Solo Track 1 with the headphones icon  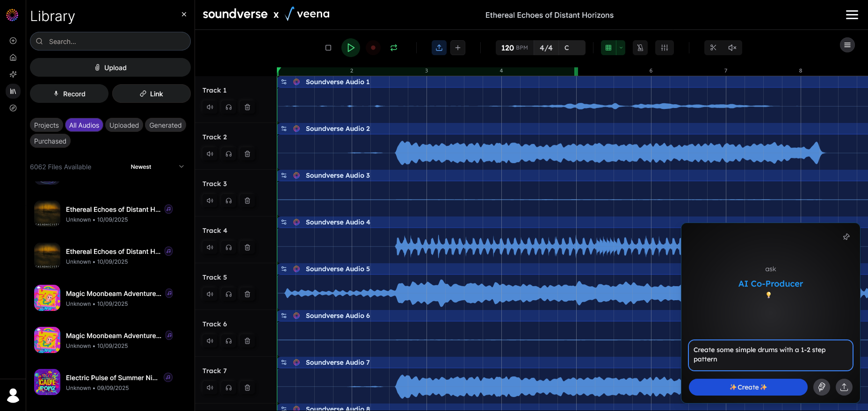[229, 107]
